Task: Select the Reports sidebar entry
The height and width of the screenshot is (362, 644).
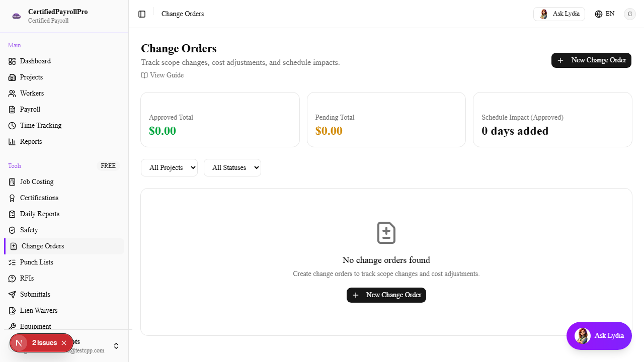Action: [31, 141]
